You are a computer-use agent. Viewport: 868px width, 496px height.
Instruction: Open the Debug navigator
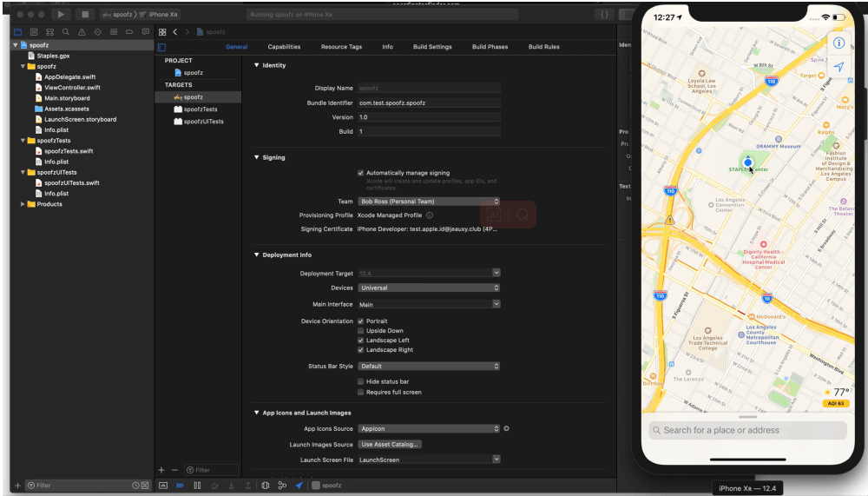114,32
